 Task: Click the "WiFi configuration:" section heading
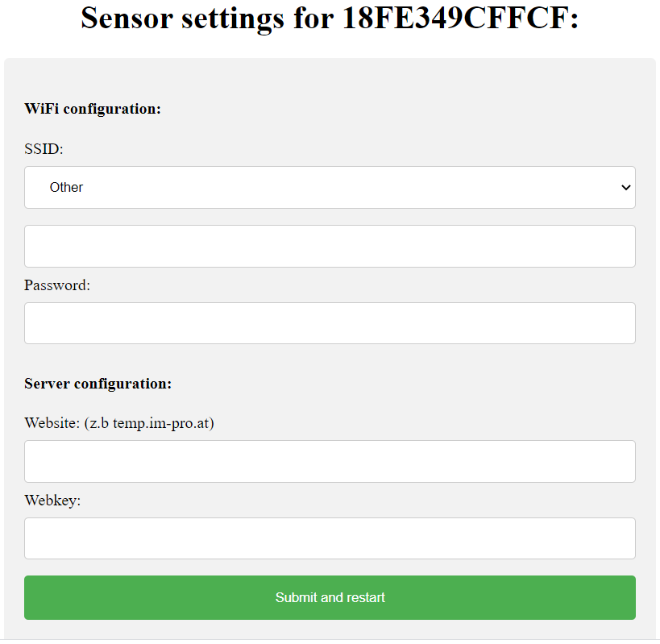(x=93, y=109)
